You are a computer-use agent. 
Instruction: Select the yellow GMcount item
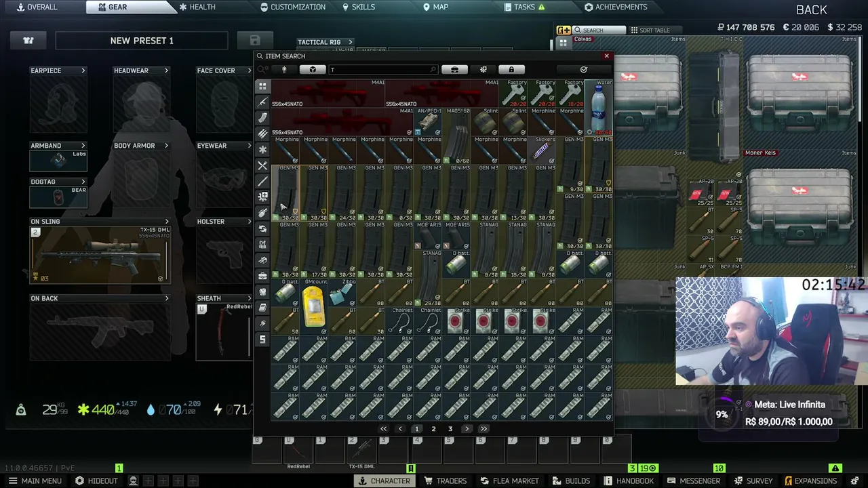click(x=314, y=307)
